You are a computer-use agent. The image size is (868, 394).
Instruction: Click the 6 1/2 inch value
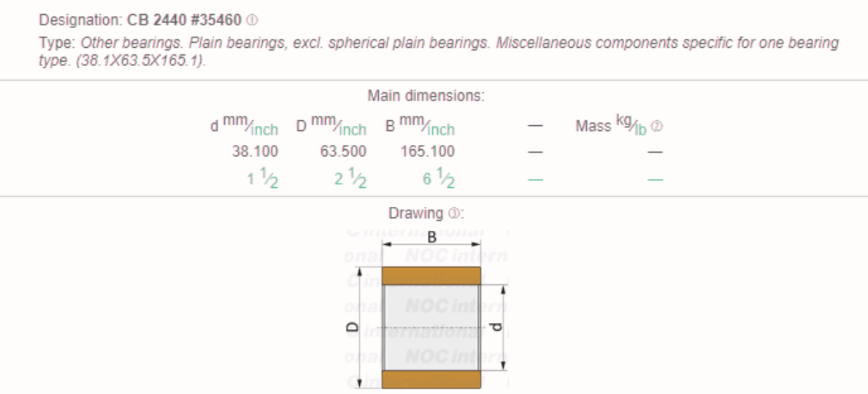pos(439,179)
